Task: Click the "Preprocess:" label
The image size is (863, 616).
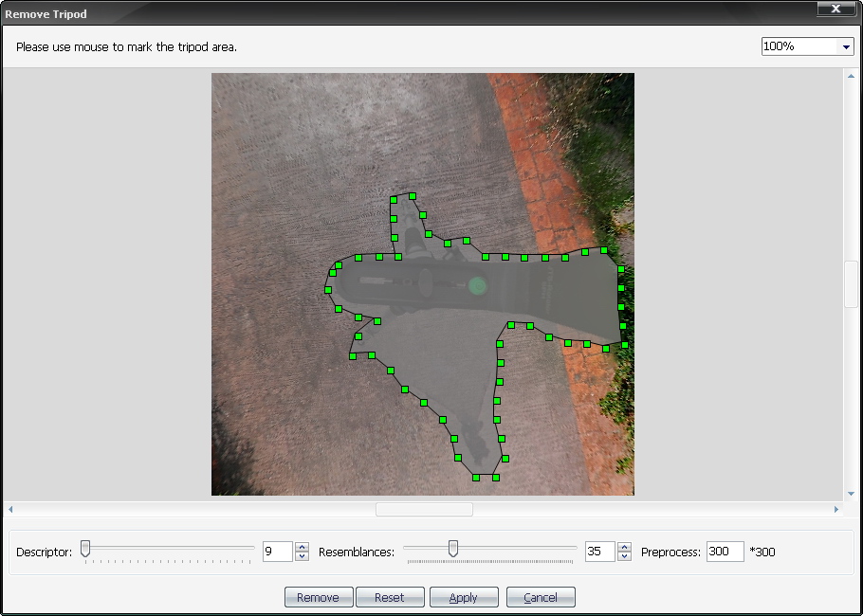Action: [670, 553]
